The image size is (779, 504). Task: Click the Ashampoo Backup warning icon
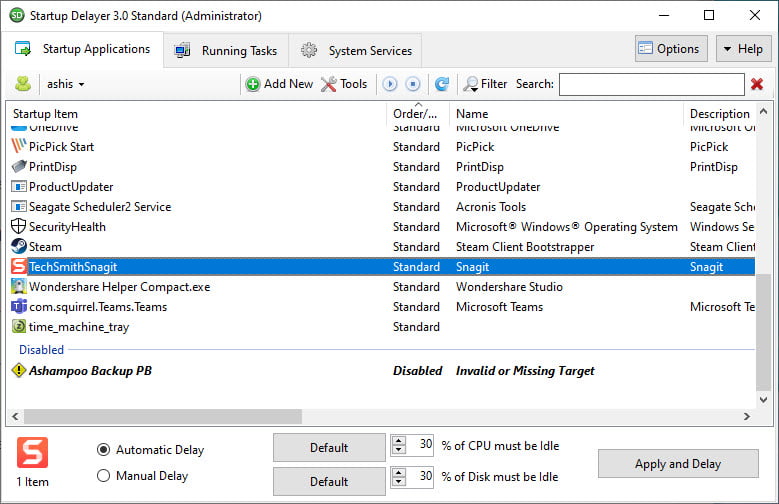[18, 370]
